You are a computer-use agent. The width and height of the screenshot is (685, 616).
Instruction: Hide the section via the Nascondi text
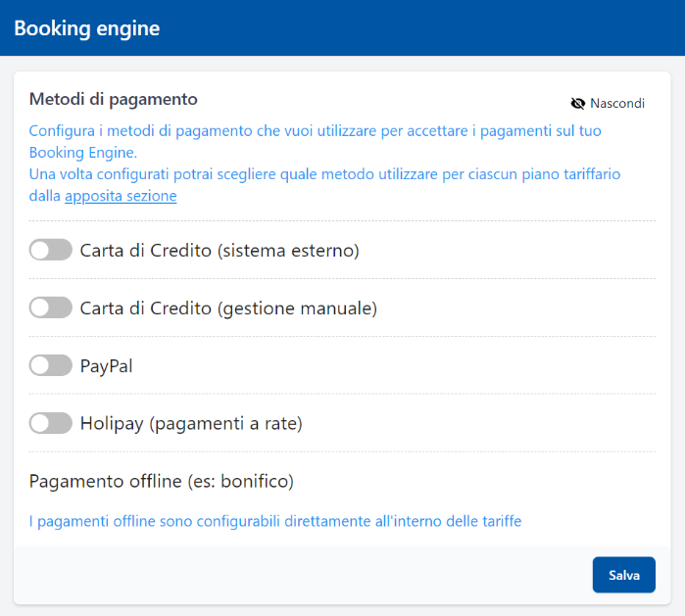click(x=616, y=103)
